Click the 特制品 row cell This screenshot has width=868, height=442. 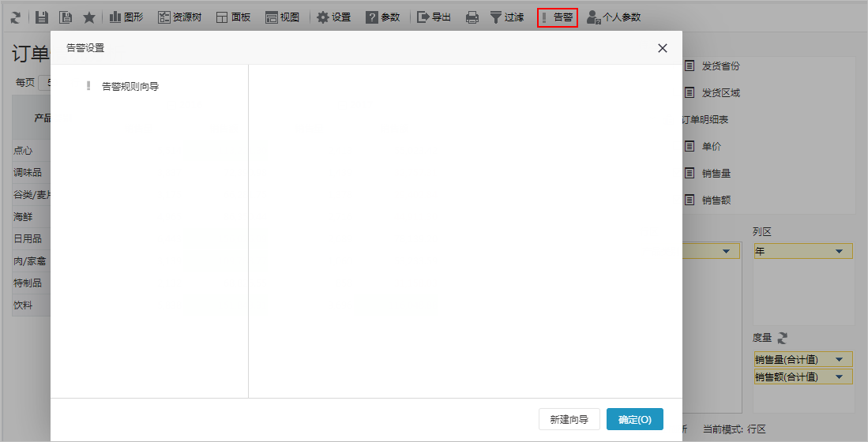click(32, 283)
